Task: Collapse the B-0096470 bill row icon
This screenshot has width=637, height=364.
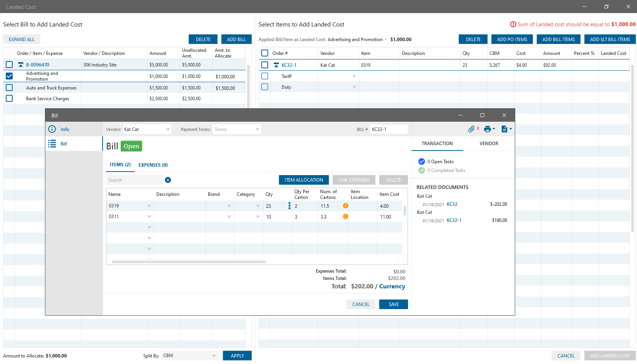Action: pyautogui.click(x=21, y=65)
